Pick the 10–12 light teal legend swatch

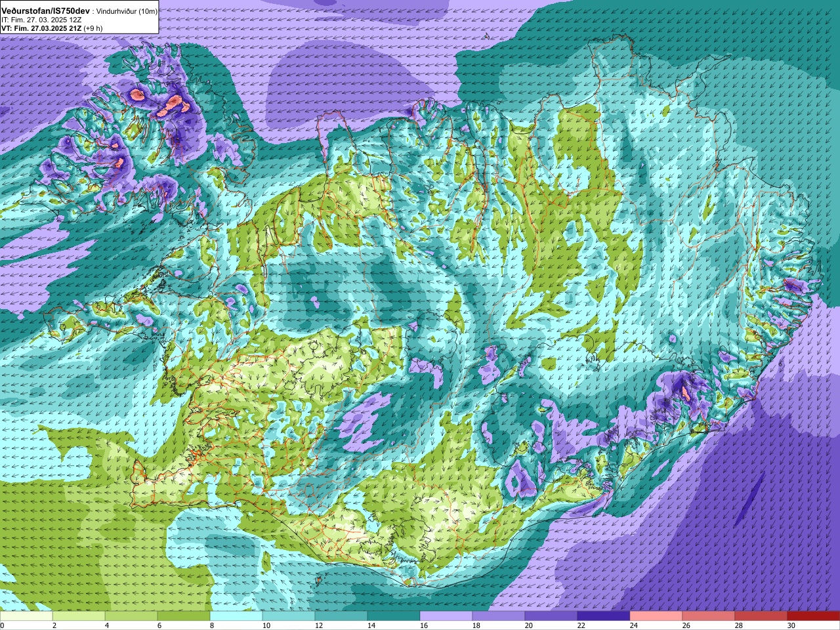tap(289, 616)
